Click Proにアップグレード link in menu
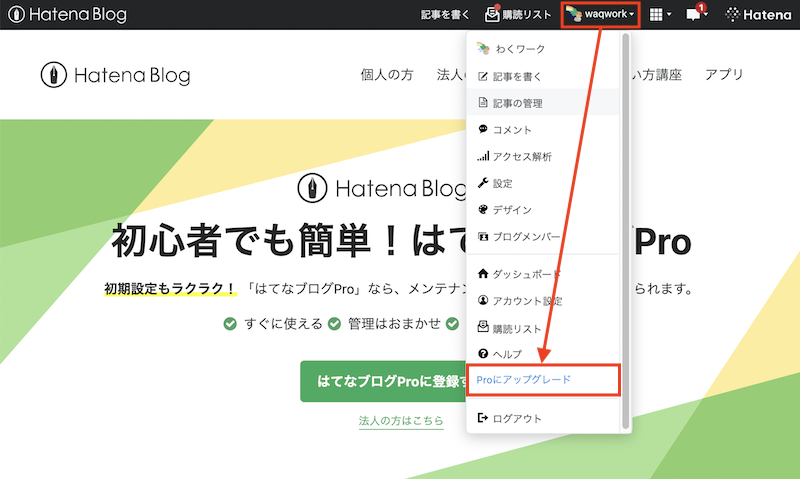800x479 pixels. point(523,380)
